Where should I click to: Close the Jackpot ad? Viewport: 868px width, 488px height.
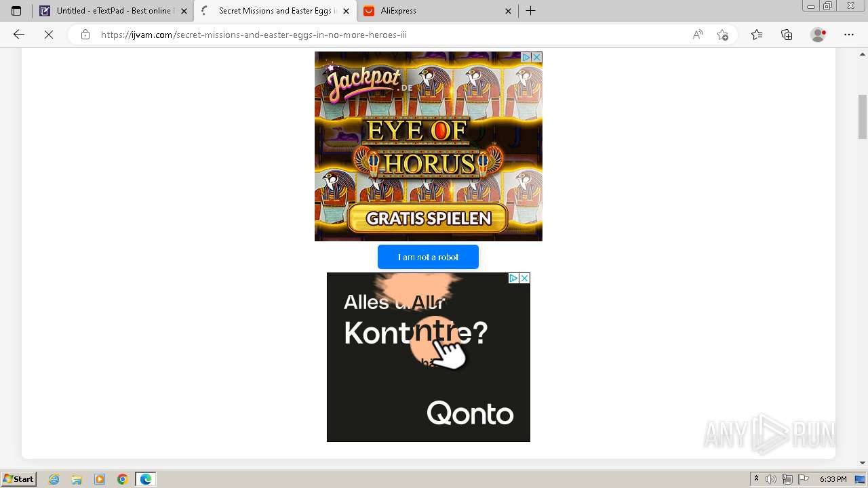536,58
